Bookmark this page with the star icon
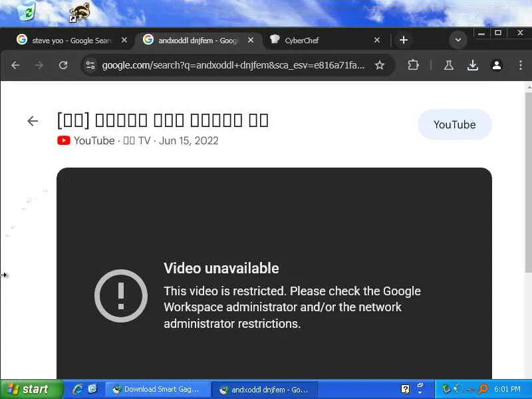Viewport: 532px width, 399px height. 380,65
